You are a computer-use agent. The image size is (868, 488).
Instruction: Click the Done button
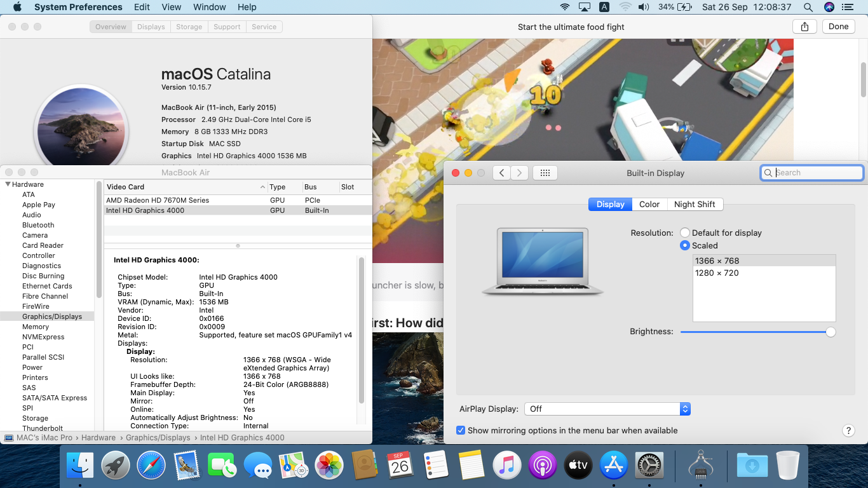click(x=839, y=27)
